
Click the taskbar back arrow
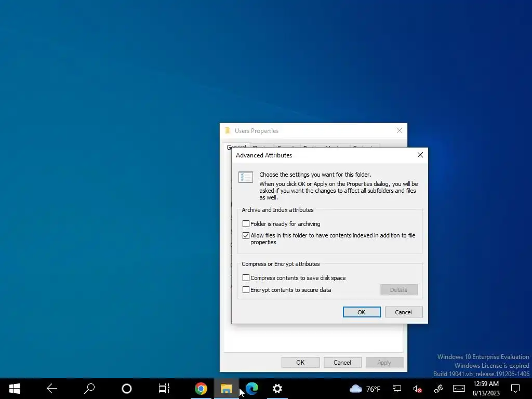52,389
